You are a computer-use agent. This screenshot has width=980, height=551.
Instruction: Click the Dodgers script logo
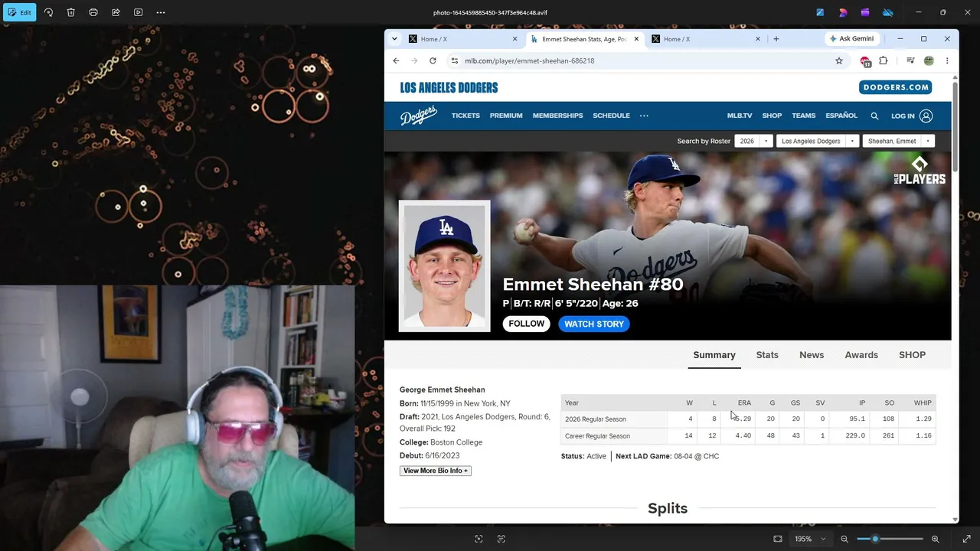click(x=418, y=116)
